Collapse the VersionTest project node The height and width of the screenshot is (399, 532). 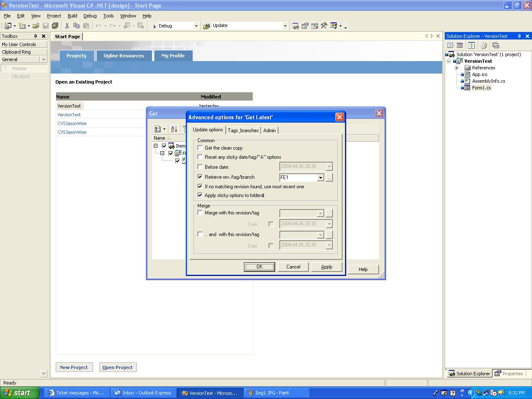point(449,61)
